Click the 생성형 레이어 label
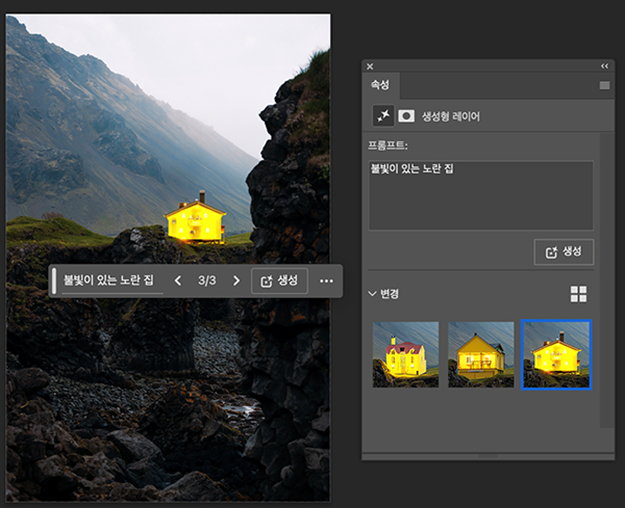Image resolution: width=625 pixels, height=508 pixels. pos(451,116)
